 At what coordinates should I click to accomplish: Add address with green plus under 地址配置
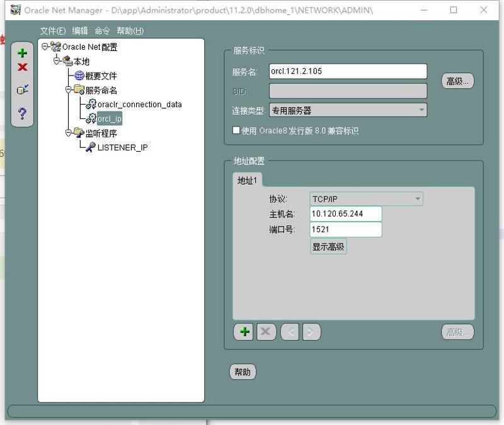244,332
